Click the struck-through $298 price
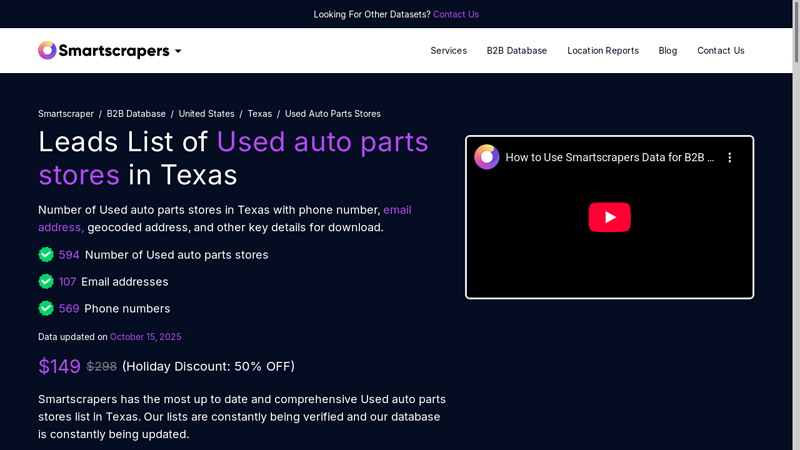This screenshot has width=800, height=450. click(x=102, y=366)
